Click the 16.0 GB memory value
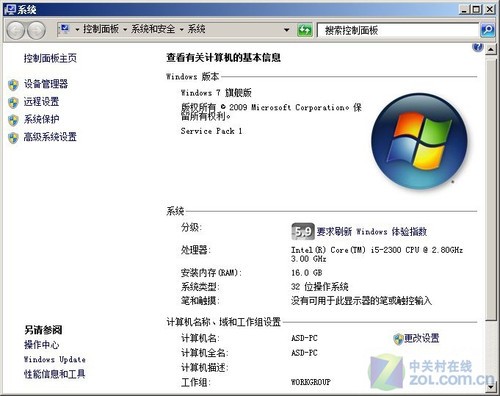The width and height of the screenshot is (500, 396). 307,273
